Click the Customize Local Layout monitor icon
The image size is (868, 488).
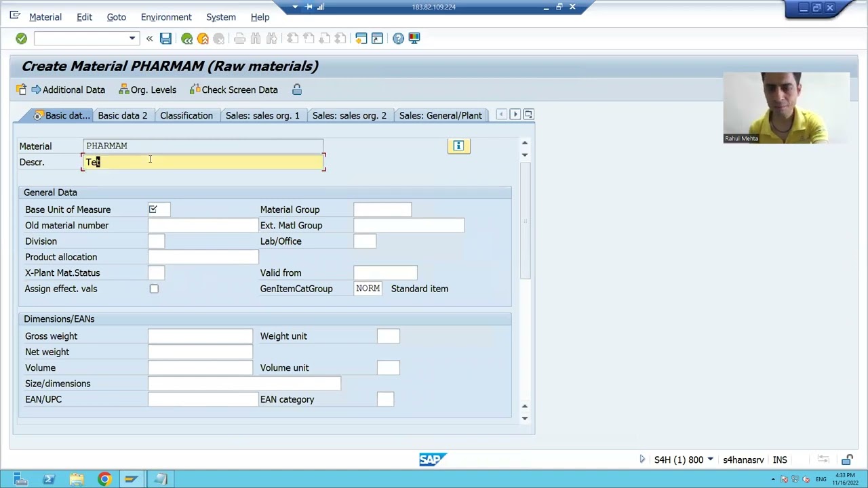tap(414, 39)
